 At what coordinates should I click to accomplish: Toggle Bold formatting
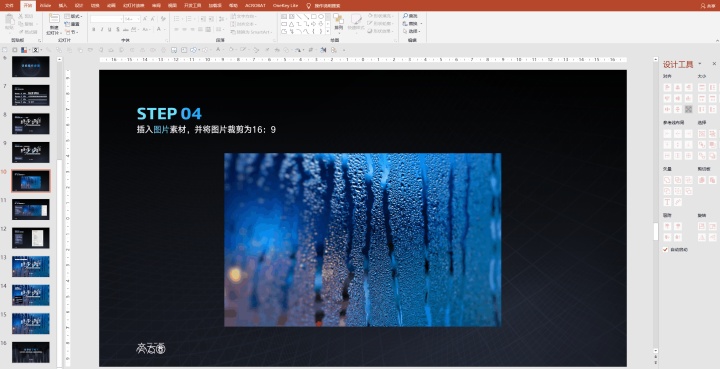pos(93,29)
